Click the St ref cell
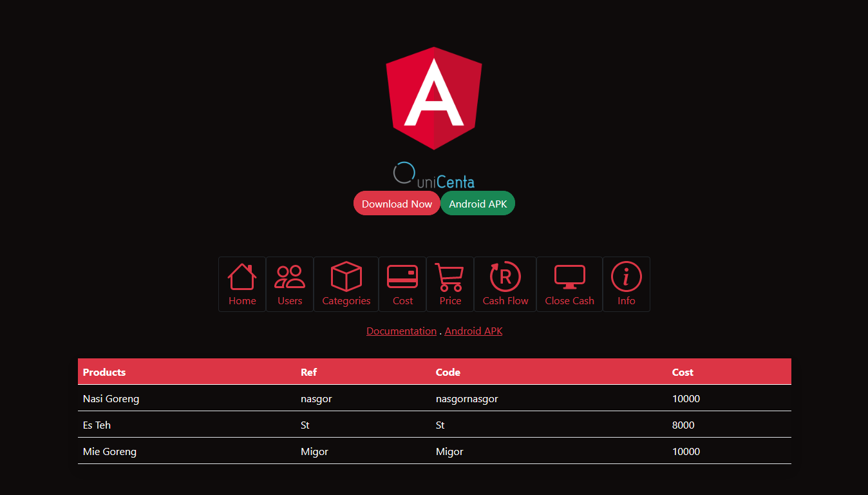The height and width of the screenshot is (495, 868). point(363,425)
